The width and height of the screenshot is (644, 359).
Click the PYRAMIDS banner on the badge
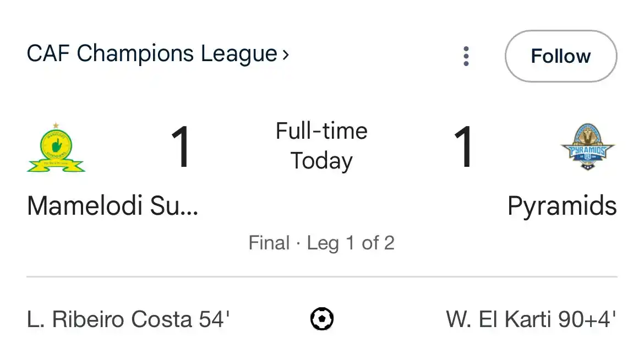tap(587, 151)
